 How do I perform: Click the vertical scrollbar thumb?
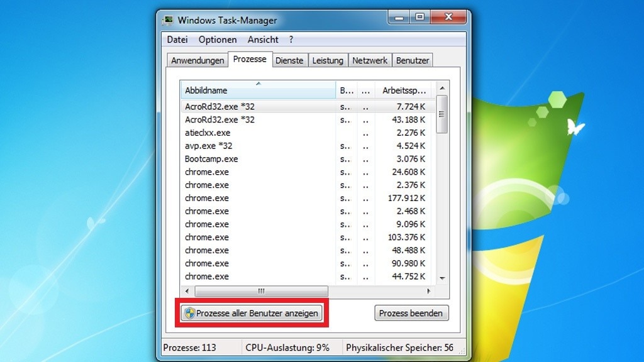441,114
